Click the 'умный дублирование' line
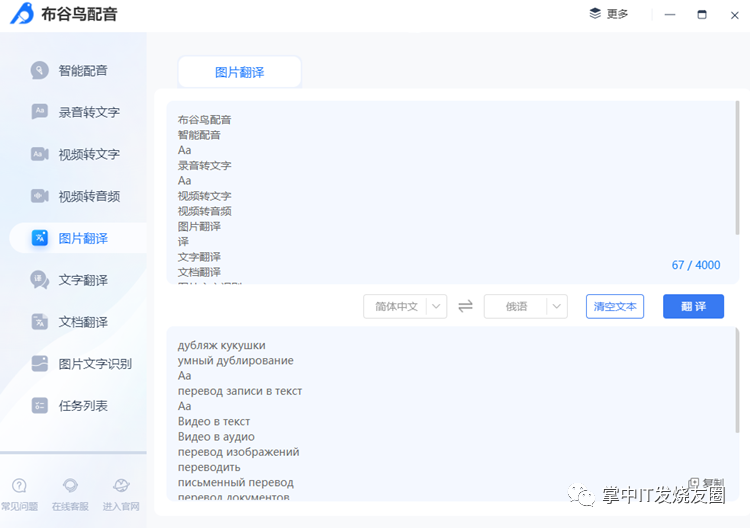This screenshot has width=750, height=528. point(235,361)
